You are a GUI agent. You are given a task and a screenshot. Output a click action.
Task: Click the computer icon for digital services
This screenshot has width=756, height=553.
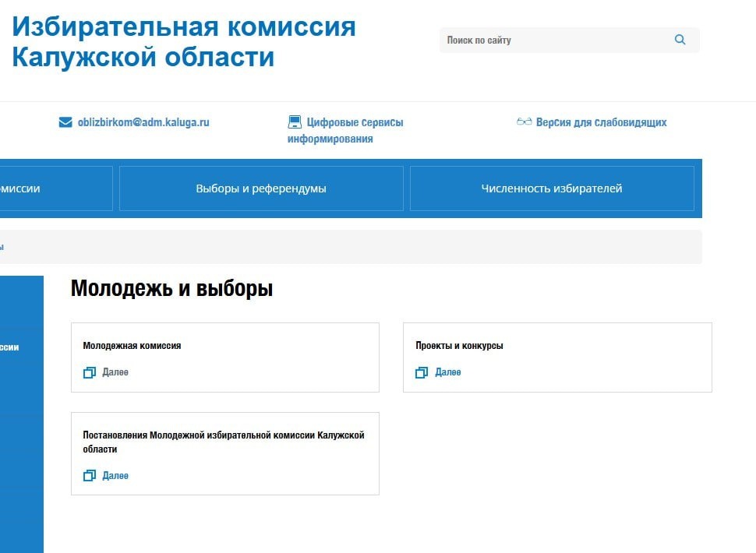295,122
